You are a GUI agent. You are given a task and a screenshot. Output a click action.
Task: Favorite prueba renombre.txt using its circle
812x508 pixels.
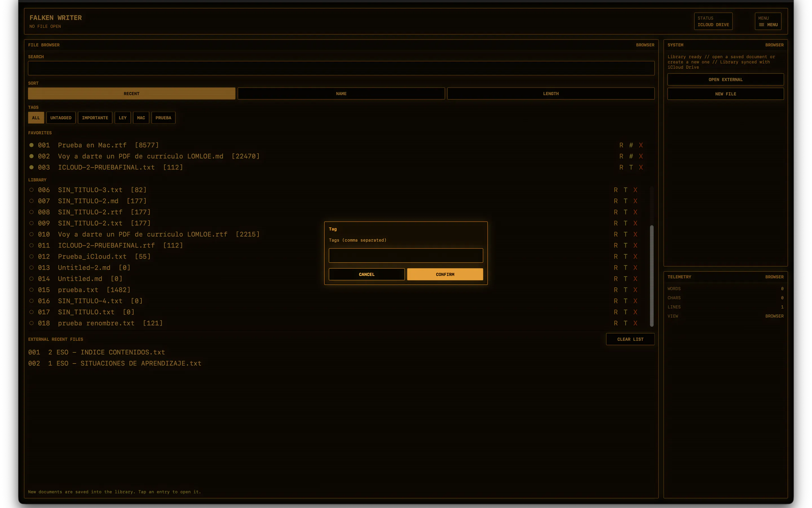tap(31, 323)
